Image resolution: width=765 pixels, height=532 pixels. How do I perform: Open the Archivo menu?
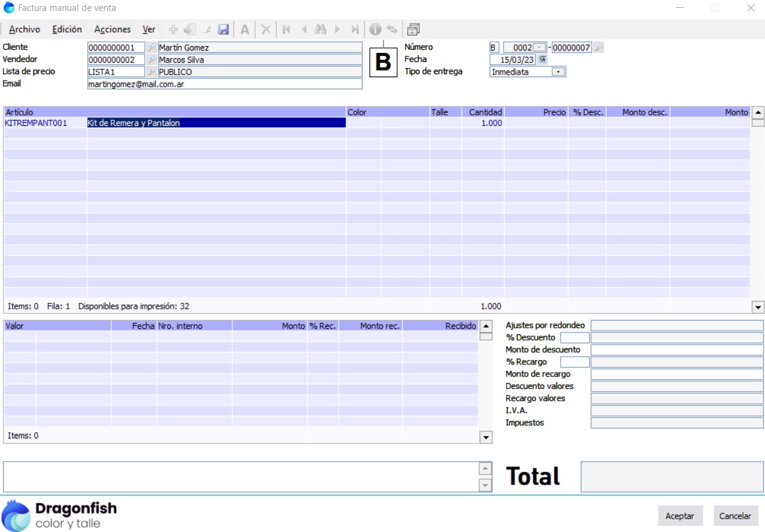click(x=24, y=29)
